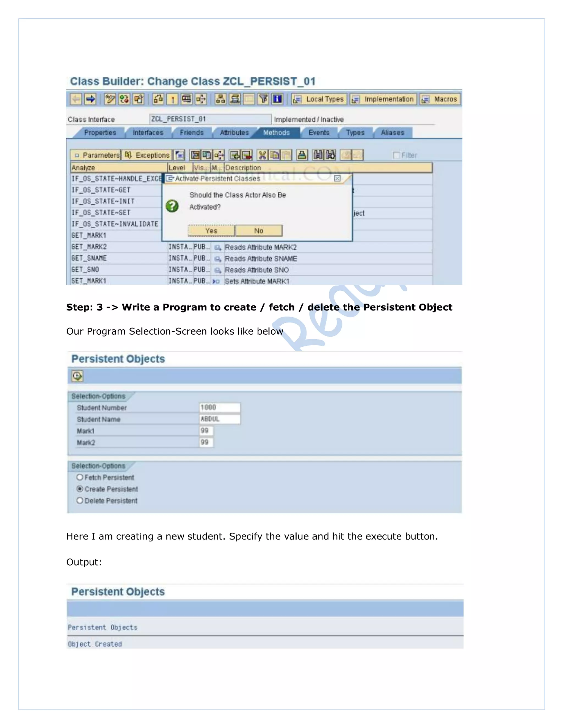Select the IF_OS_STATE~INVALIDATE method row
This screenshot has height=728, width=563.
pos(116,224)
